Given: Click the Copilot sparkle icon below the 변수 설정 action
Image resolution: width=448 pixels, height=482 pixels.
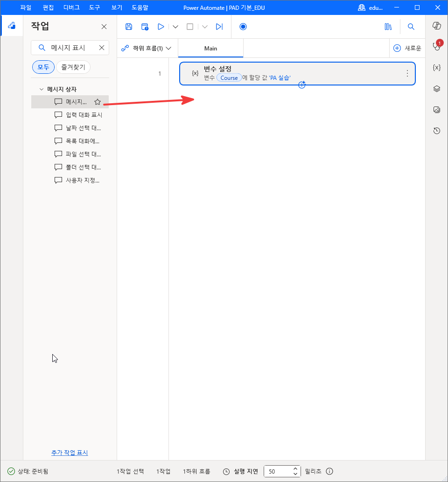Looking at the screenshot, I should pyautogui.click(x=302, y=85).
